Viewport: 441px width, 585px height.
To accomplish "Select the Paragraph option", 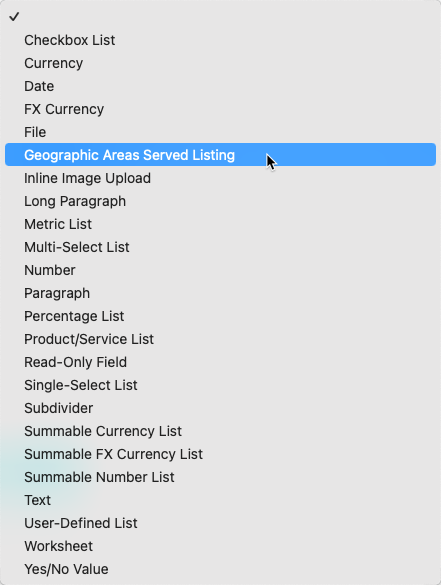I will click(x=220, y=293).
